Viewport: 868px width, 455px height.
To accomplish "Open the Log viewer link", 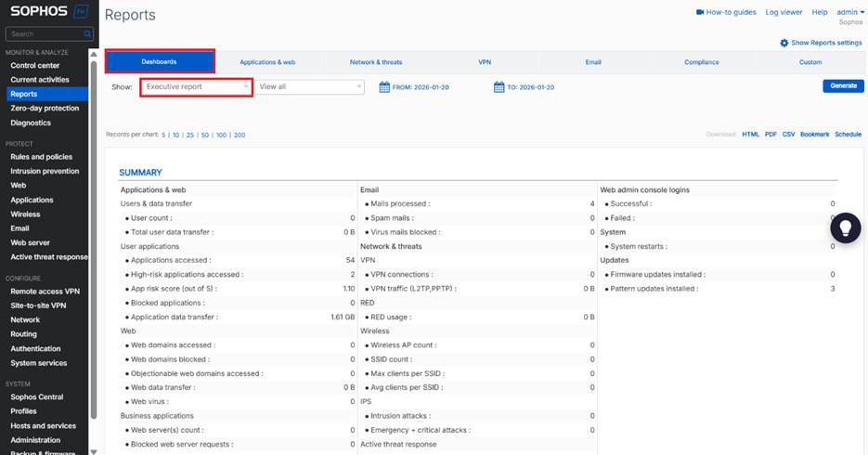I will (x=784, y=12).
